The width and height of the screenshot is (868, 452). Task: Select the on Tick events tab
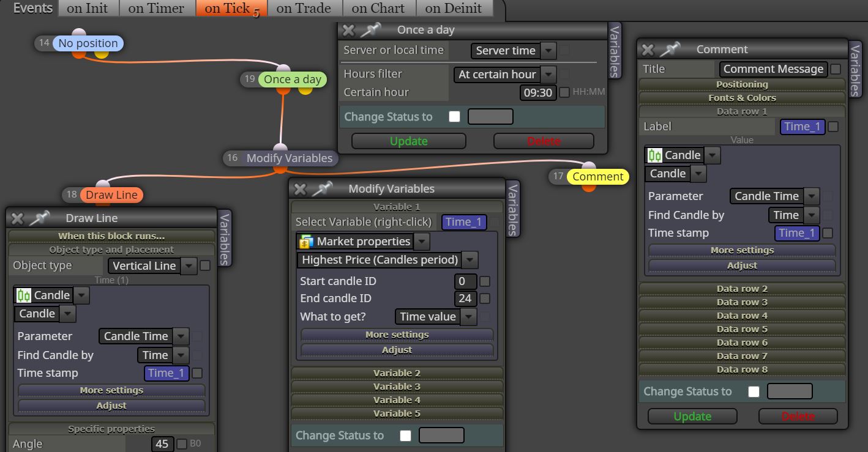coord(231,8)
